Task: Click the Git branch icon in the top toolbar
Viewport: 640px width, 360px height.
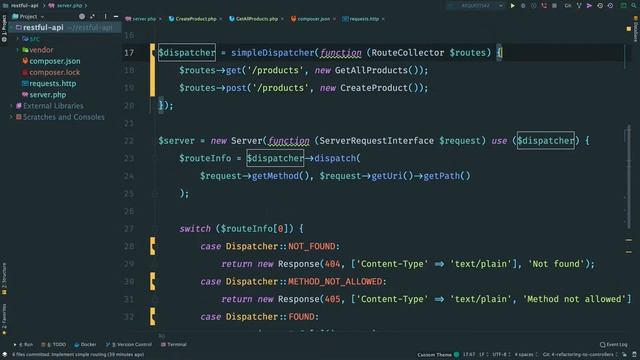Action: click(x=579, y=6)
